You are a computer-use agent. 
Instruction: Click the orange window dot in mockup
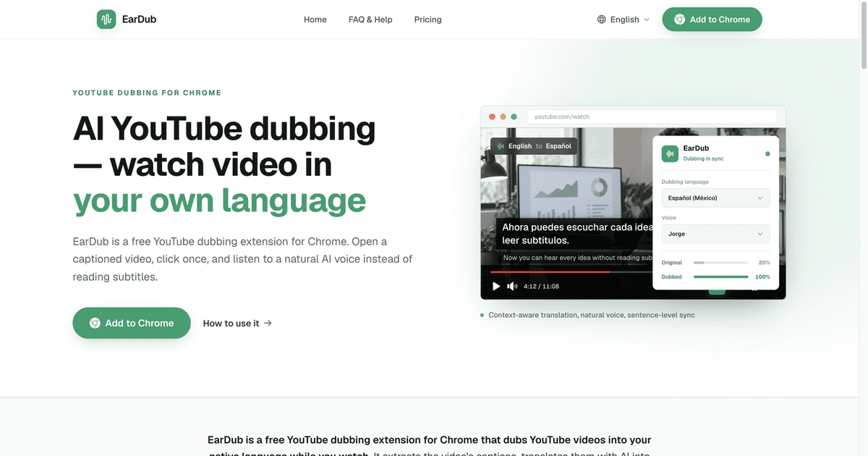(503, 117)
